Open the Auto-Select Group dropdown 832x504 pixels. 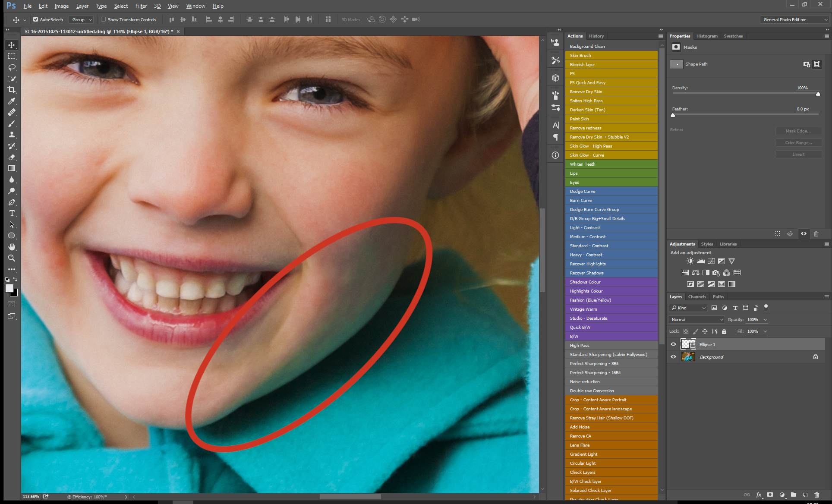pos(82,19)
